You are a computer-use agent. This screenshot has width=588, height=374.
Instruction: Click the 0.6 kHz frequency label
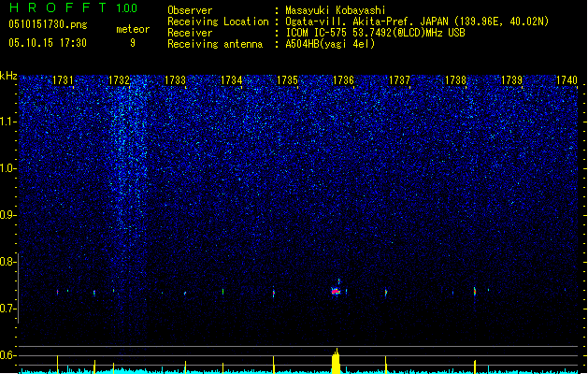point(8,355)
